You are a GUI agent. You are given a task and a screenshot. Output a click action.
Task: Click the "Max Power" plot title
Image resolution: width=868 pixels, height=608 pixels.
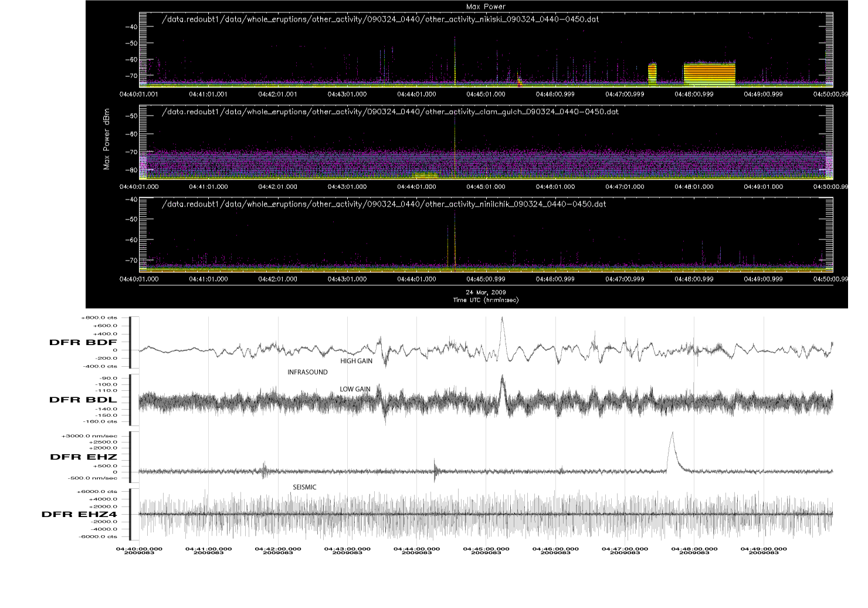[486, 6]
